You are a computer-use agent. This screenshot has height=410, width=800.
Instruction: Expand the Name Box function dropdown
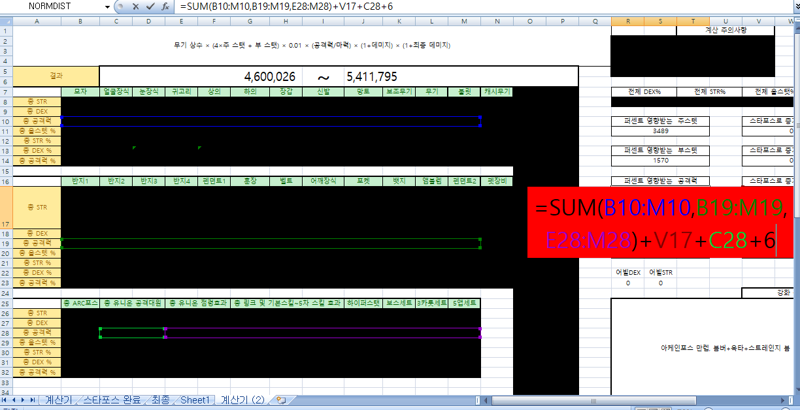[x=107, y=7]
